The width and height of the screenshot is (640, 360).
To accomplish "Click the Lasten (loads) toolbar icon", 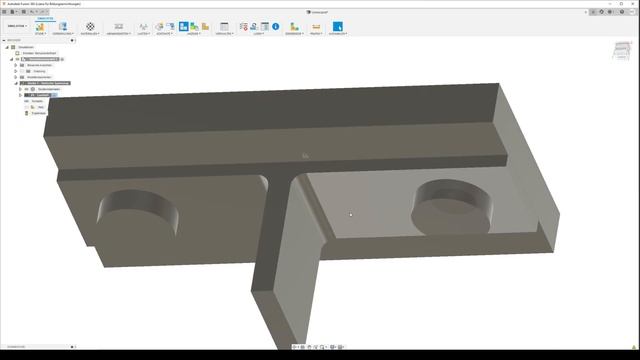I will coord(143,27).
